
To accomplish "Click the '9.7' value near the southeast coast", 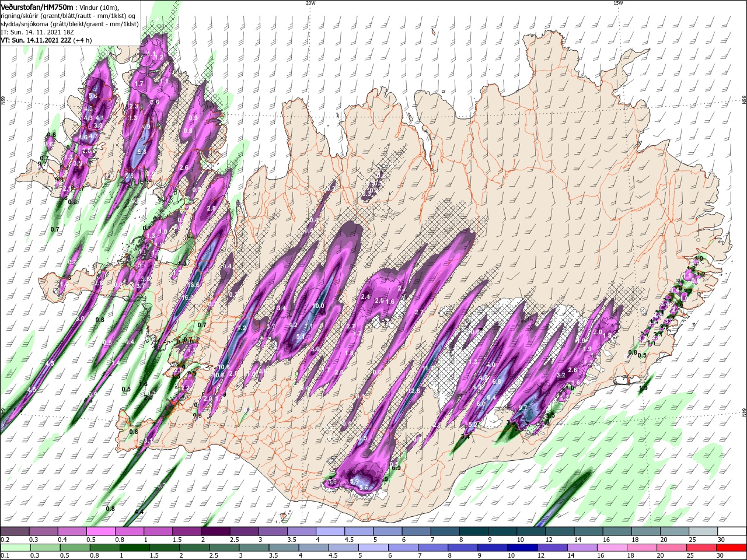I will (523, 408).
